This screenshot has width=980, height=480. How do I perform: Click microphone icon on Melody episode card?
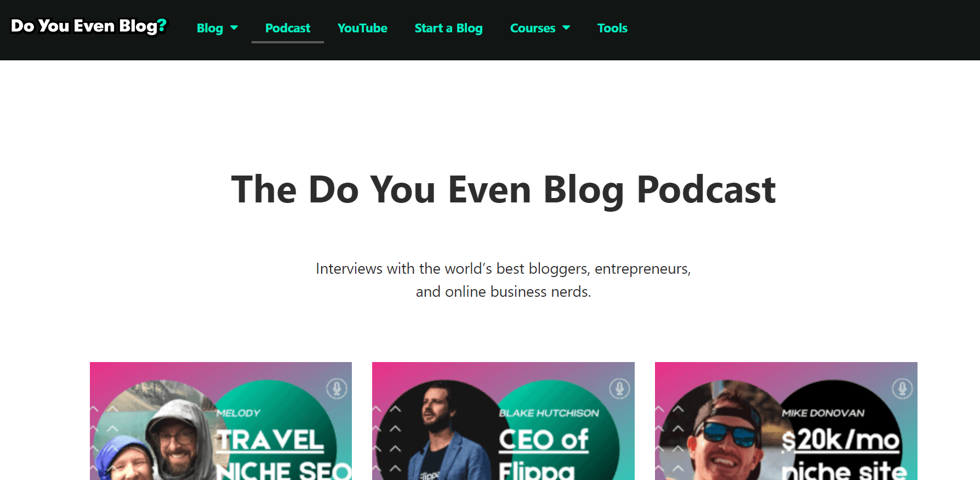337,388
